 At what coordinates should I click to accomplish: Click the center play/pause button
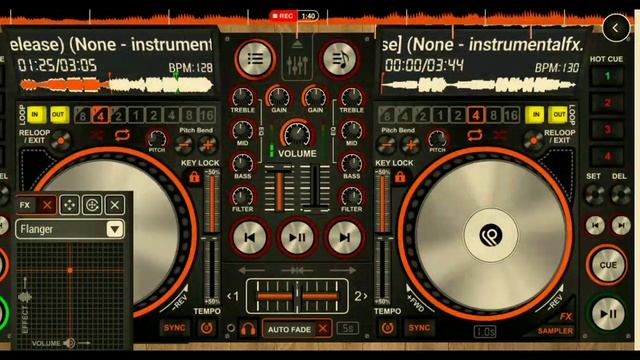297,238
